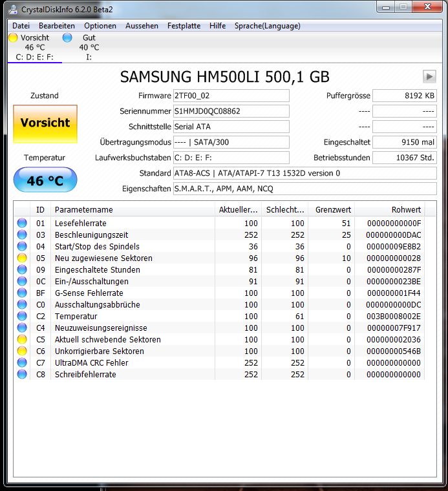Viewport: 448px width, 491px height.
Task: Open the Hilfe menu
Action: [x=217, y=26]
